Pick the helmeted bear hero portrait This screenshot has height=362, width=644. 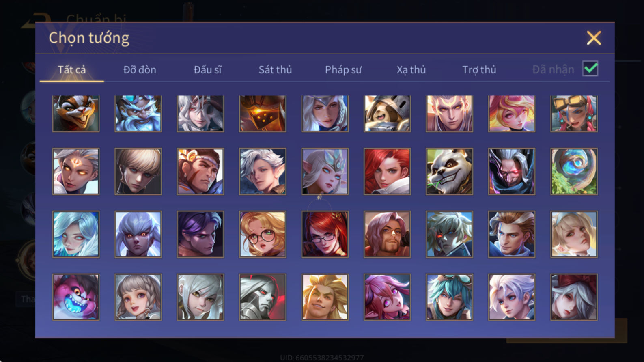pyautogui.click(x=387, y=113)
